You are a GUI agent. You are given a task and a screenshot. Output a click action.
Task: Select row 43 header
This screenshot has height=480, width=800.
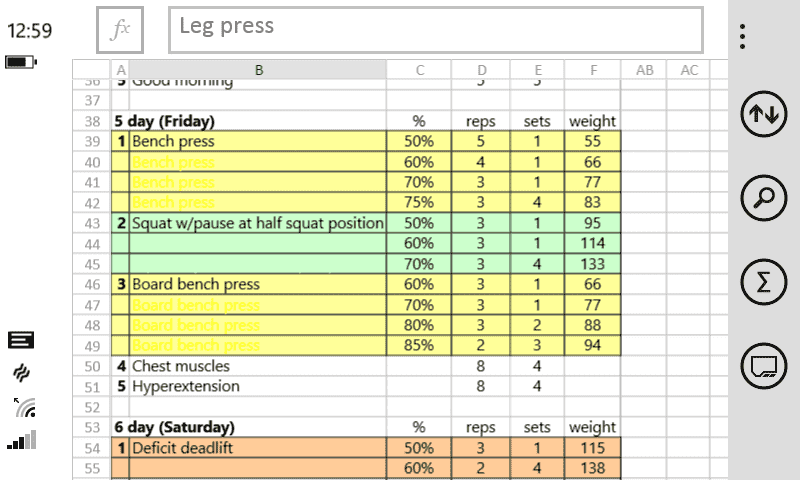93,223
